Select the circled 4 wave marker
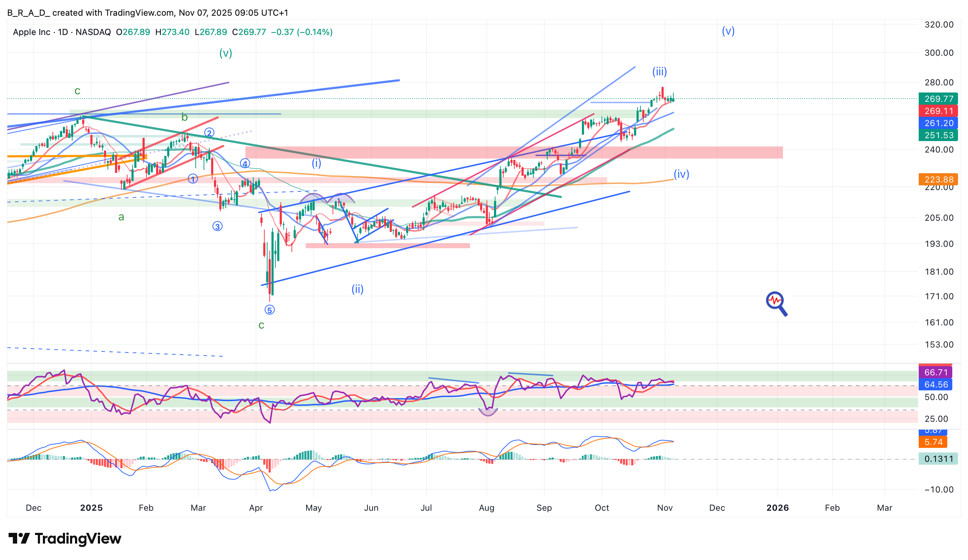The height and width of the screenshot is (560, 968). (x=245, y=164)
